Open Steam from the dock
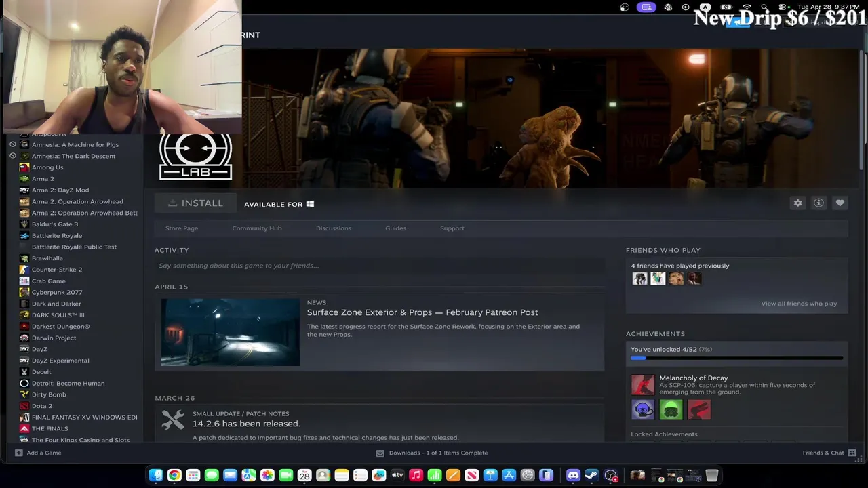Image resolution: width=868 pixels, height=488 pixels. [591, 475]
